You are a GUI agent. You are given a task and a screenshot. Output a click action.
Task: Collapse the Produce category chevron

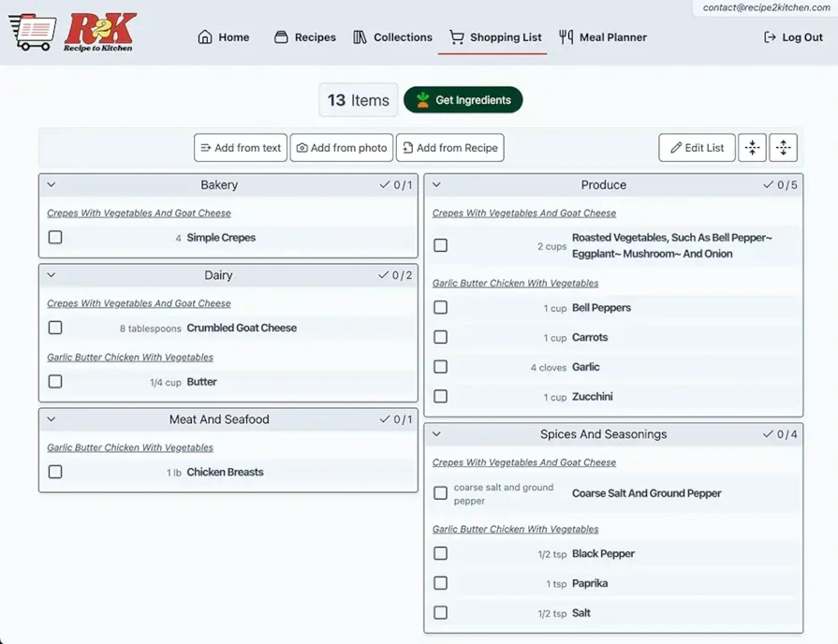(x=436, y=185)
